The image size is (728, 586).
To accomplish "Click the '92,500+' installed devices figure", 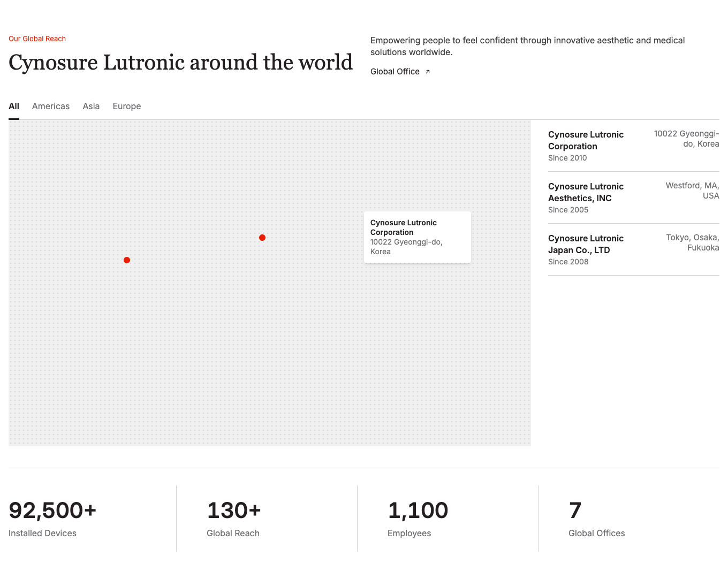I will tap(52, 511).
